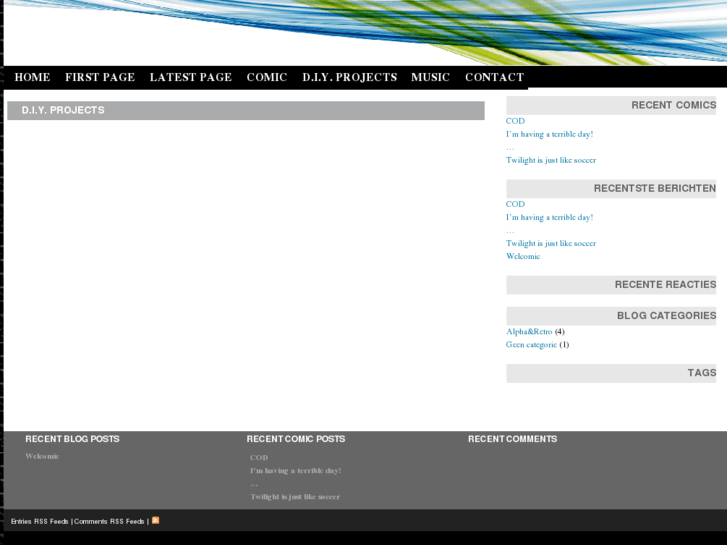Open 'Twilight is just like soccer' under Recentste Berichten
727x545 pixels.
point(551,243)
